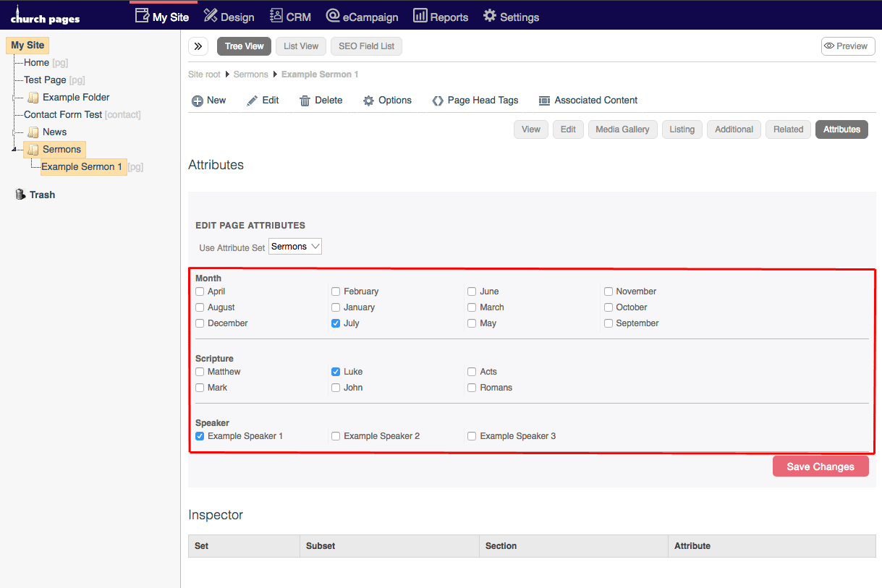Open the Related tab

(788, 129)
